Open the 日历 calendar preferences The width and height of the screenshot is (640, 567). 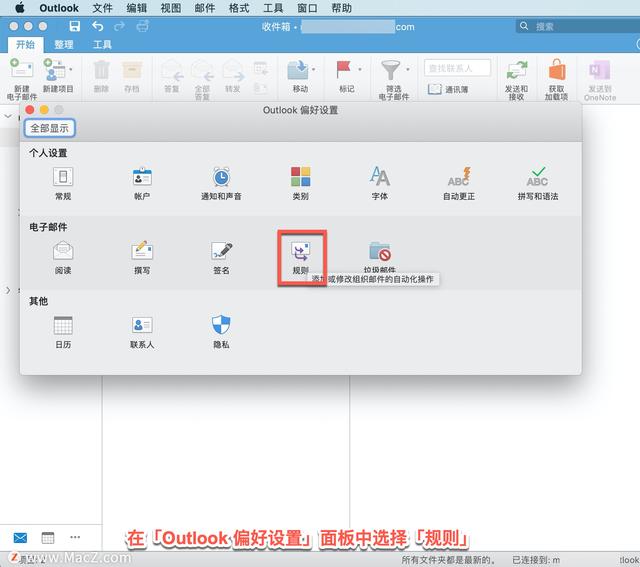(63, 332)
